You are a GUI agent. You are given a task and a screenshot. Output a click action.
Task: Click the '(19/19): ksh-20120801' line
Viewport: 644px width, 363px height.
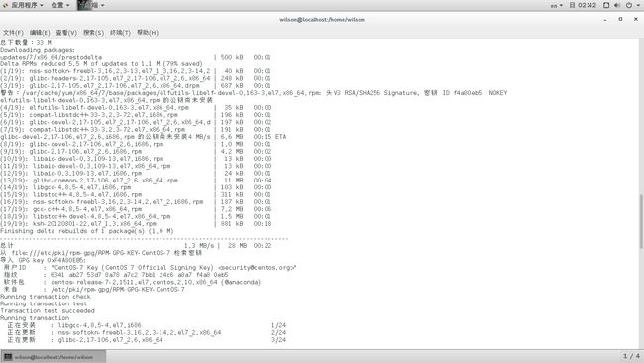tap(136, 224)
